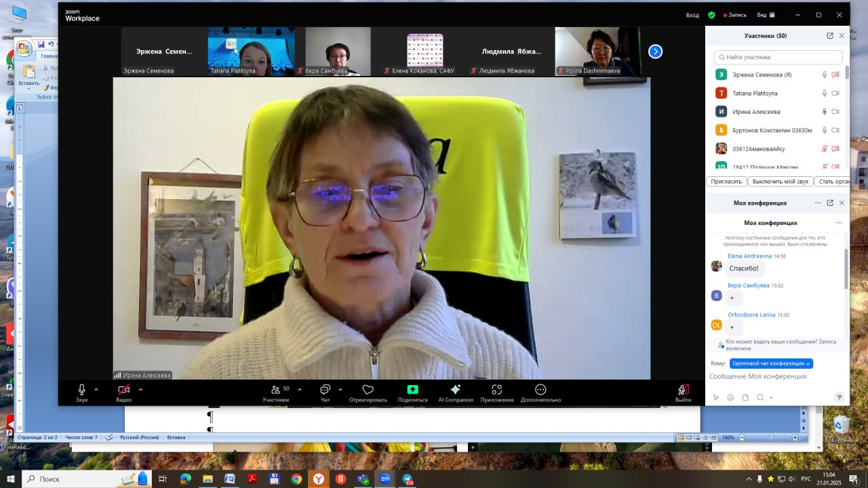Viewport: 868px width, 488px height.
Task: Expand audio options arrow next to Звук
Action: (96, 389)
